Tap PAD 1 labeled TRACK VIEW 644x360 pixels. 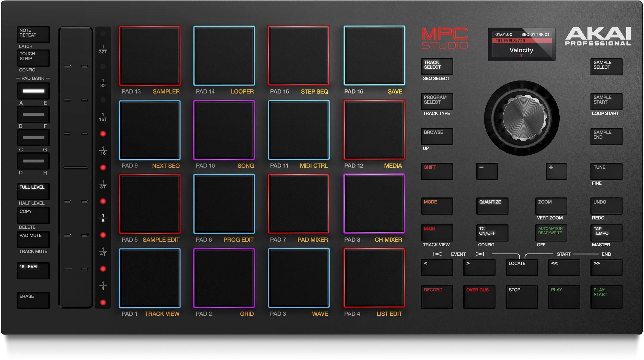(x=150, y=278)
